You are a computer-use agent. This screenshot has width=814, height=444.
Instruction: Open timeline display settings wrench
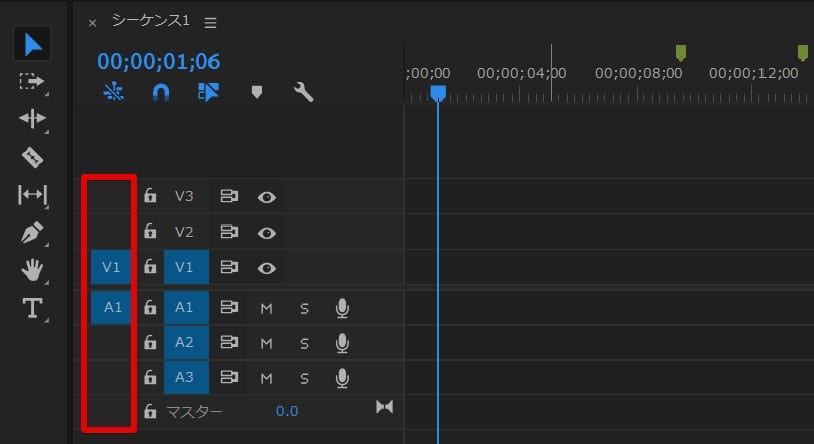(x=303, y=93)
